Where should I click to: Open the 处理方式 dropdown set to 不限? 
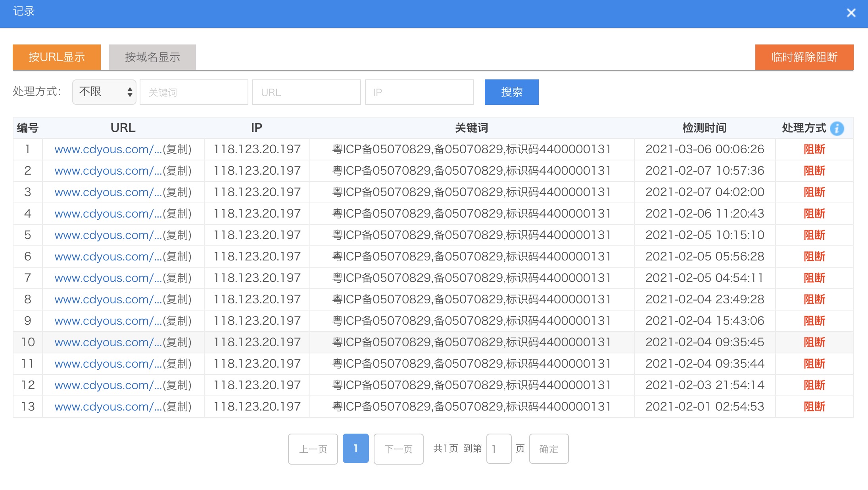104,92
